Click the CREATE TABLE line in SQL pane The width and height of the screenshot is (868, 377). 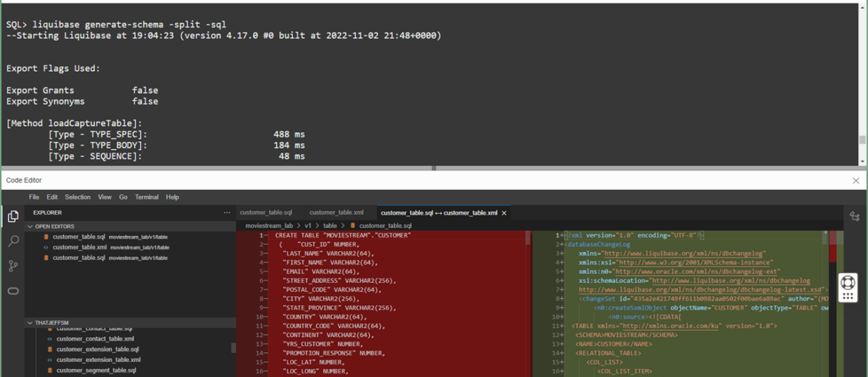click(343, 235)
